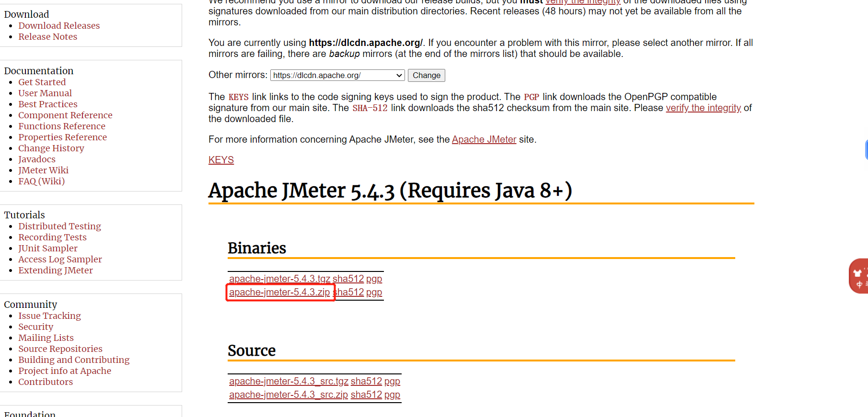Download apache-jmeter-5.4.3.zip binary

(279, 292)
